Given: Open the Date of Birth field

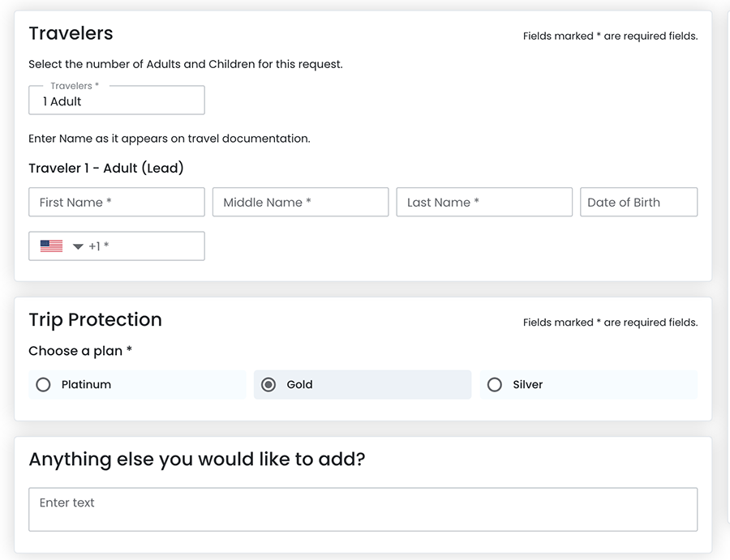Looking at the screenshot, I should [x=638, y=203].
